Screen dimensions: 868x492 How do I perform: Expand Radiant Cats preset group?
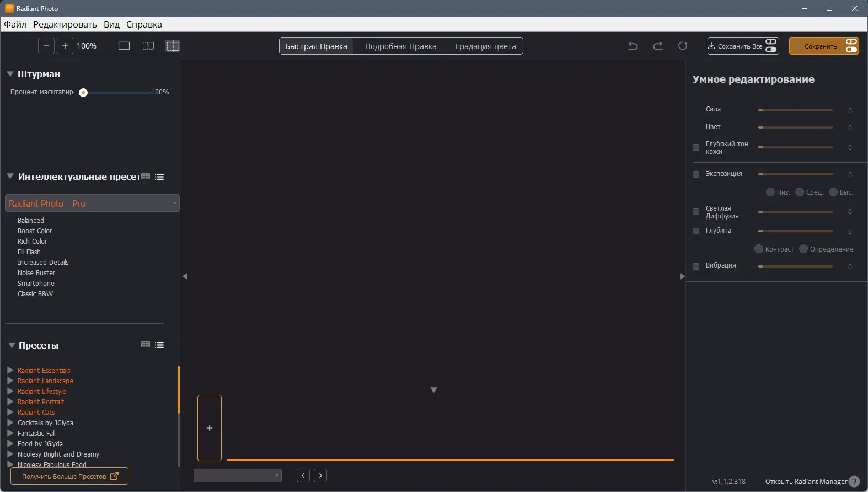tap(10, 412)
